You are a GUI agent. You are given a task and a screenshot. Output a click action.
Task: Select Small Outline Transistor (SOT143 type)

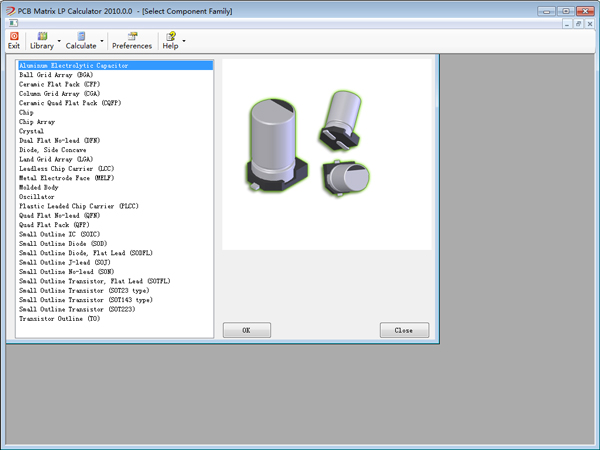[x=115, y=300]
